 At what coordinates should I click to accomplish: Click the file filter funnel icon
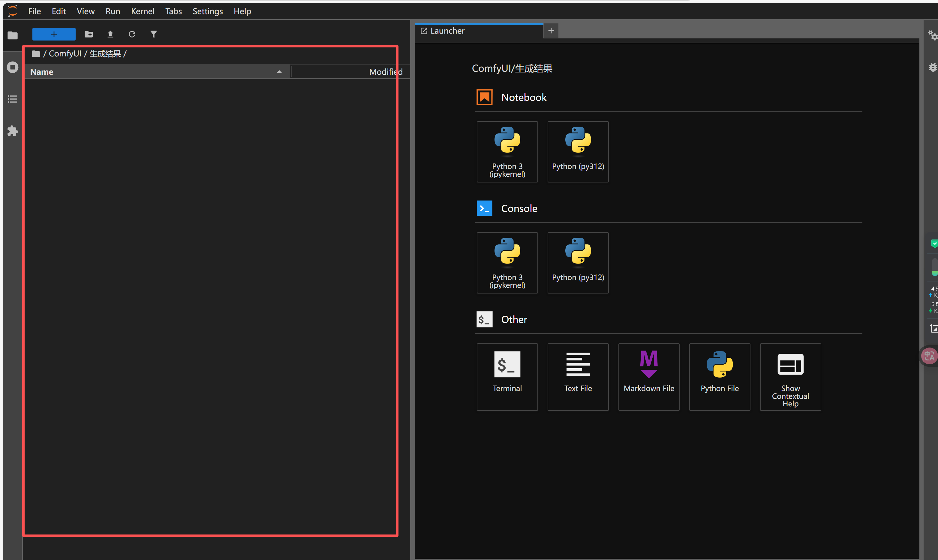pos(153,34)
